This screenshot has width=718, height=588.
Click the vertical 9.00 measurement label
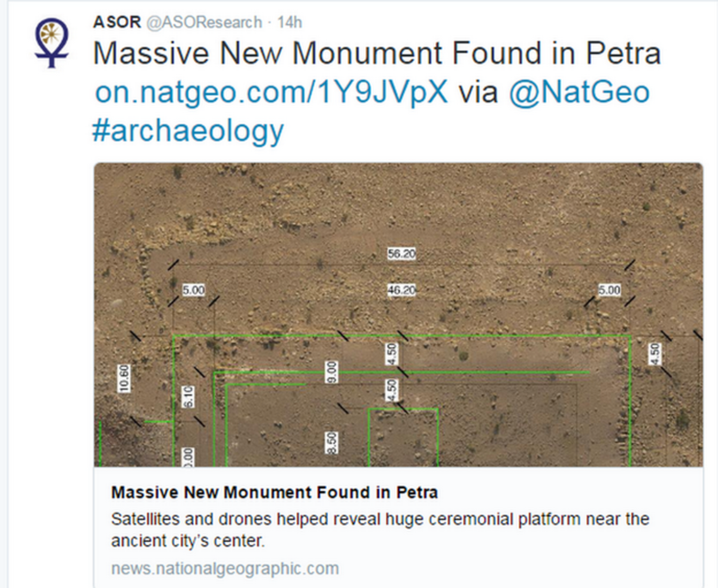pos(333,372)
